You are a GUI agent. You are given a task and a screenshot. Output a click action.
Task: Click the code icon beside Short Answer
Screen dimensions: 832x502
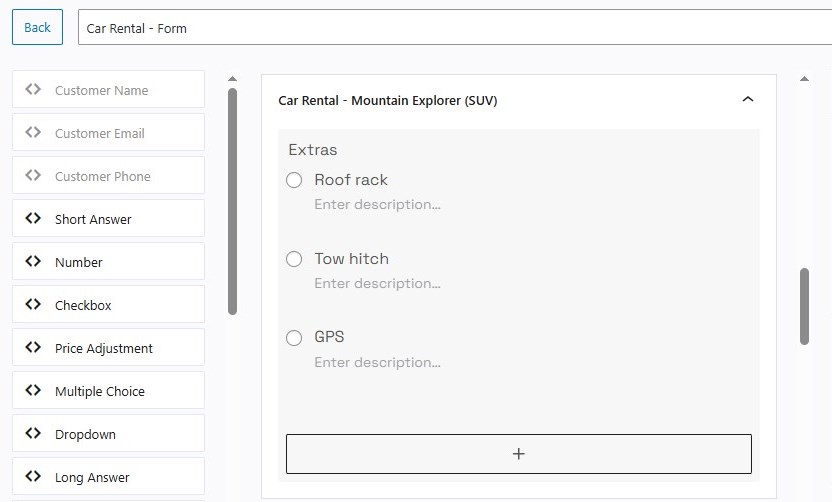pos(33,218)
